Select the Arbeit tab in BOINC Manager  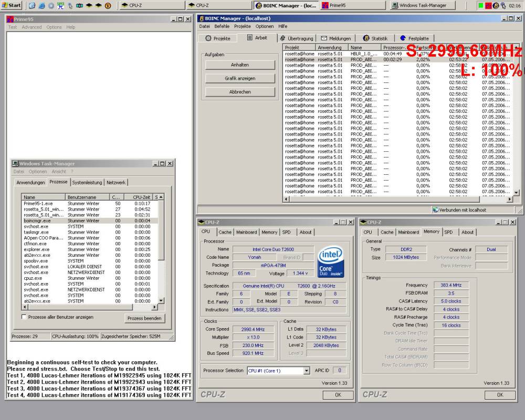(x=257, y=37)
